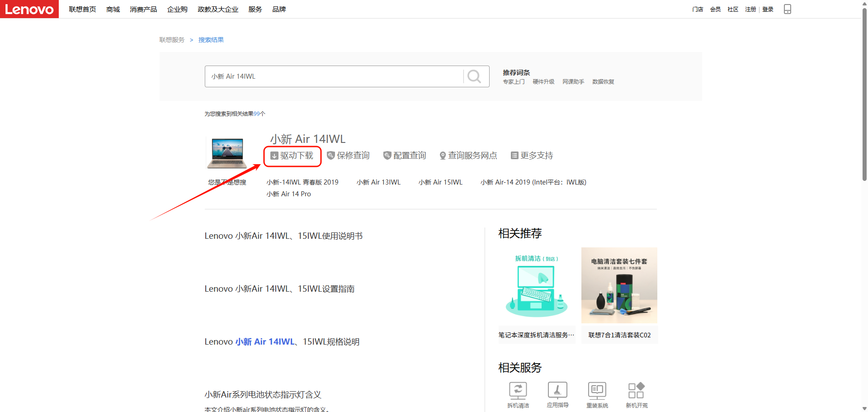
Task: Open 小新Air系列电池状态指示灯含义 result
Action: 263,395
